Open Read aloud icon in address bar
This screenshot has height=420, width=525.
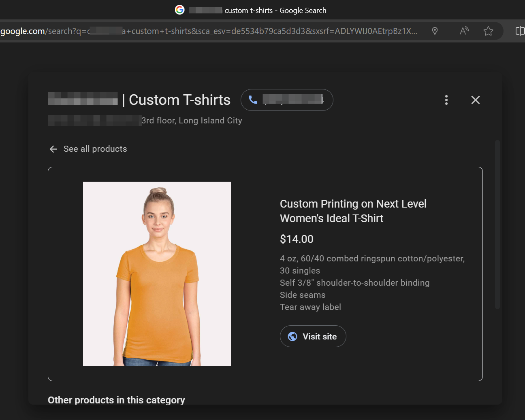[x=464, y=31]
